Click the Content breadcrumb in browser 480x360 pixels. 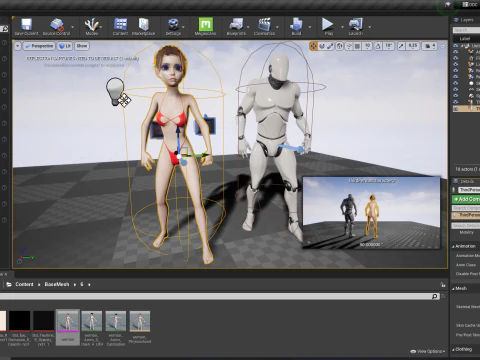[x=24, y=284]
